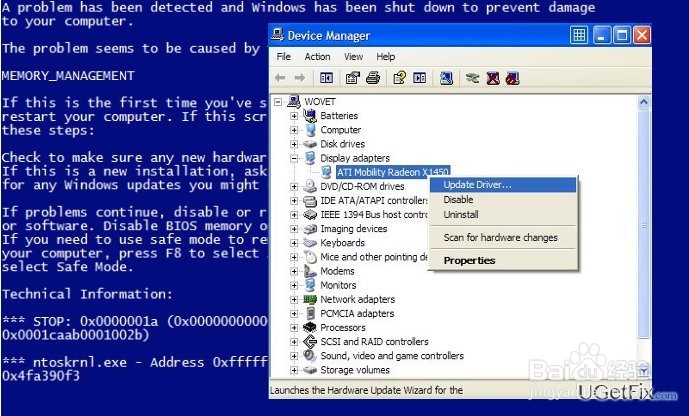Click the WOVET computer root icon

click(x=294, y=101)
